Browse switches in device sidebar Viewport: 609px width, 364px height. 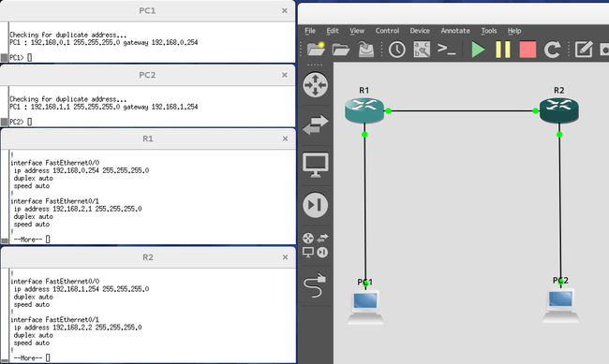[316, 125]
